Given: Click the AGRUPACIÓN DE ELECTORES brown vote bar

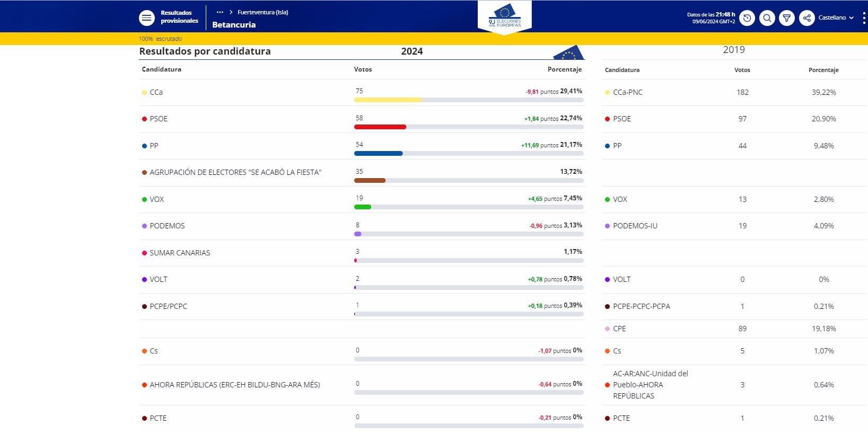Looking at the screenshot, I should pyautogui.click(x=370, y=180).
